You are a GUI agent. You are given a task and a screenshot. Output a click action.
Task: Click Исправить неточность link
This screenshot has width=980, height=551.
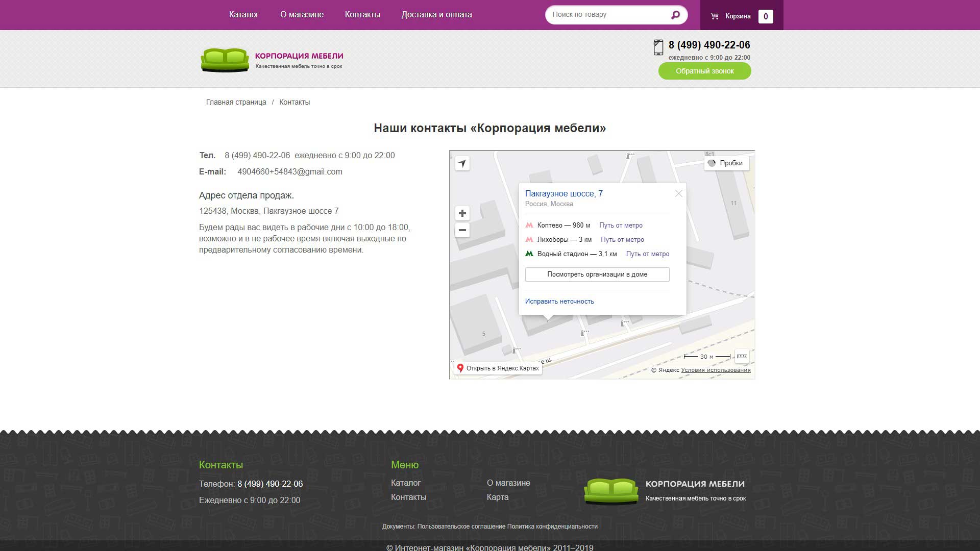[x=559, y=302]
